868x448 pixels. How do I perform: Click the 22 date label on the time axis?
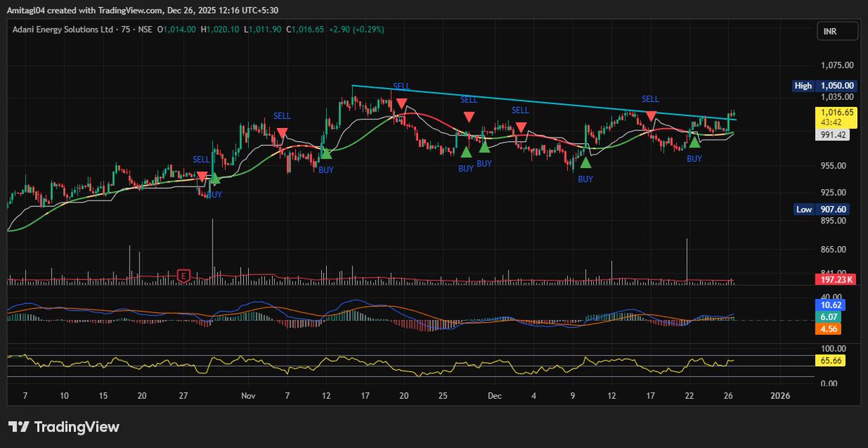pos(690,396)
